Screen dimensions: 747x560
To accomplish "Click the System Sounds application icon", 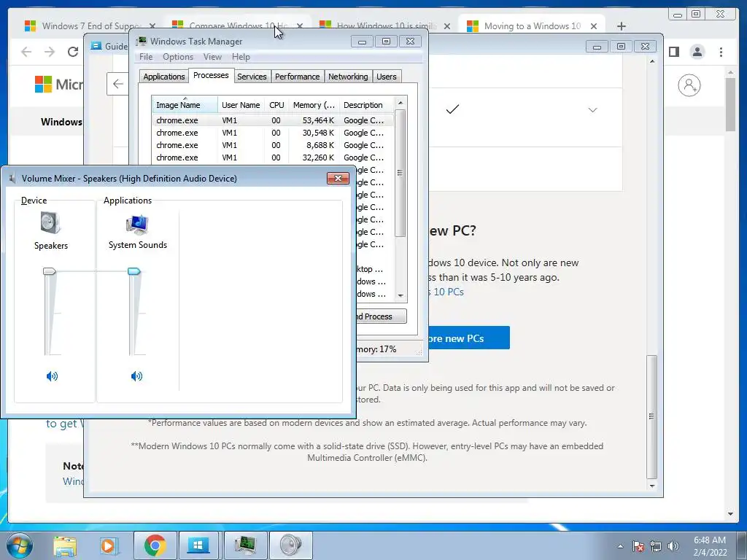I will tap(137, 225).
